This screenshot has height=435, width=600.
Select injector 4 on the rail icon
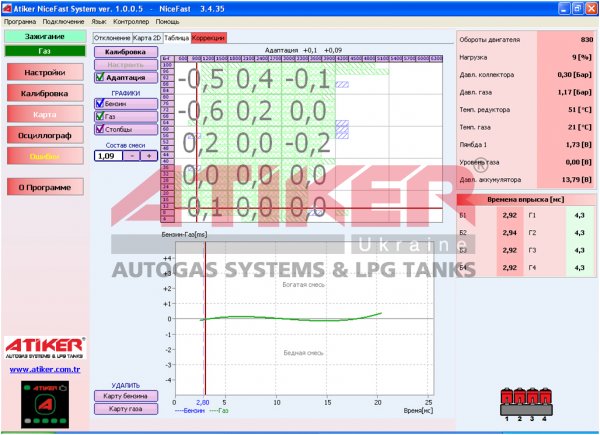pos(545,397)
